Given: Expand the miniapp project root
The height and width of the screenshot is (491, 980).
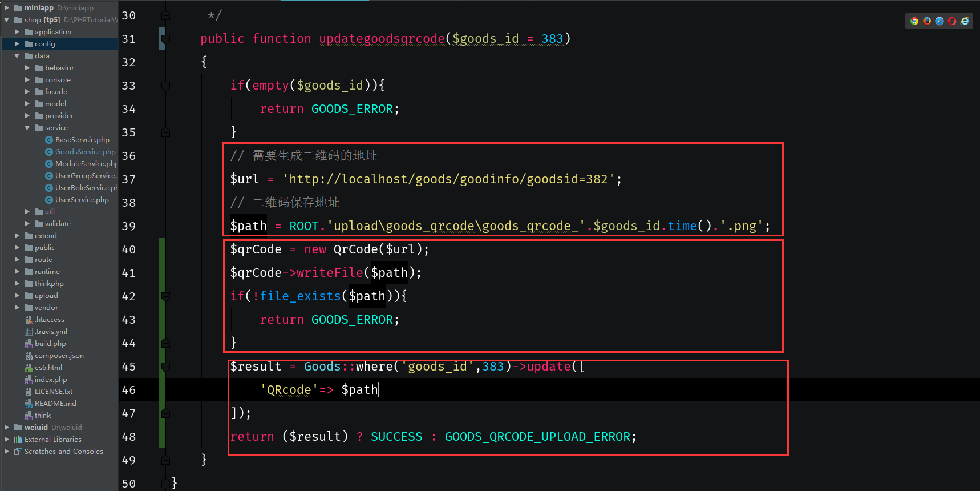Looking at the screenshot, I should click(7, 8).
